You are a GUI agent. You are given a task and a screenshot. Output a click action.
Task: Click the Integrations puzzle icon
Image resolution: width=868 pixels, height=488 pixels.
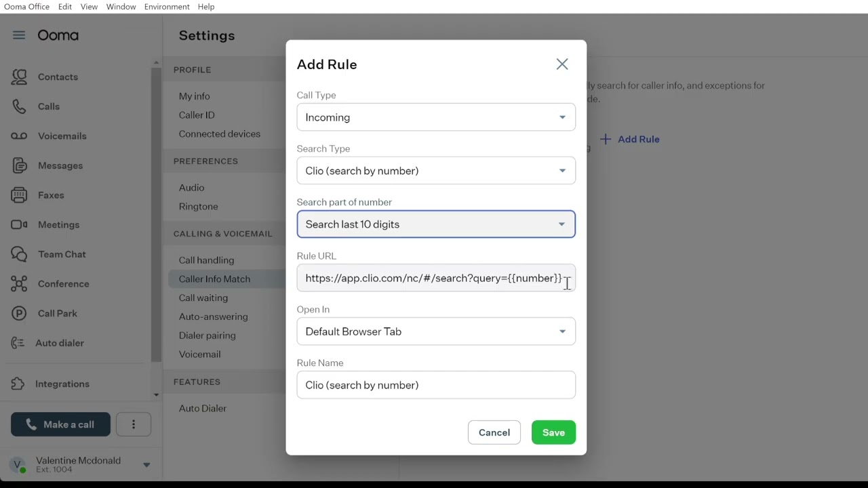pos(18,384)
